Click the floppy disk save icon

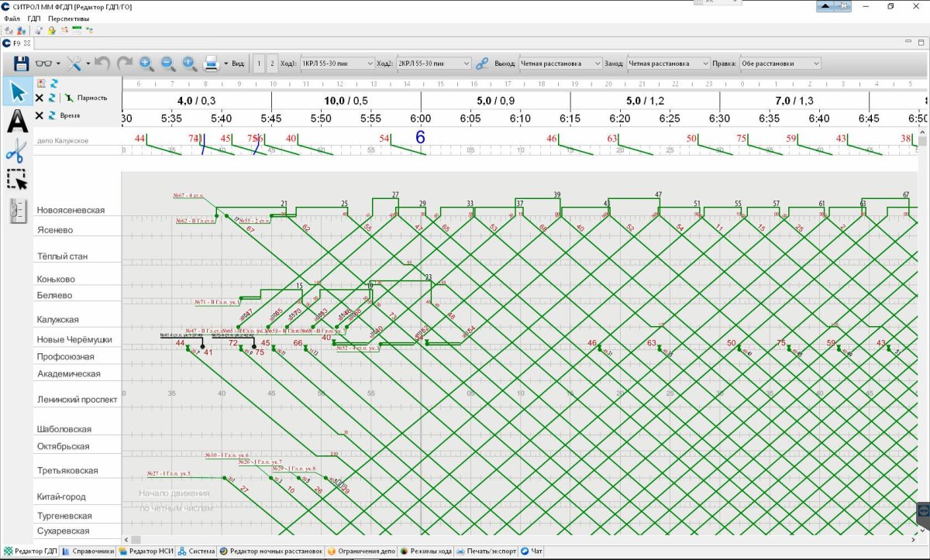21,64
